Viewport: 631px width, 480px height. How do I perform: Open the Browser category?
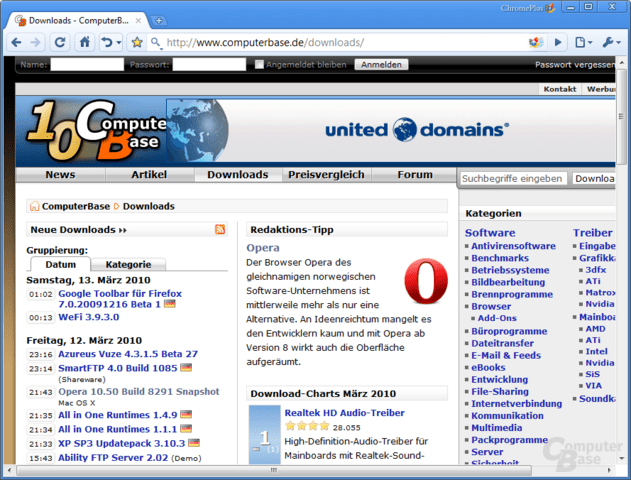tap(491, 306)
